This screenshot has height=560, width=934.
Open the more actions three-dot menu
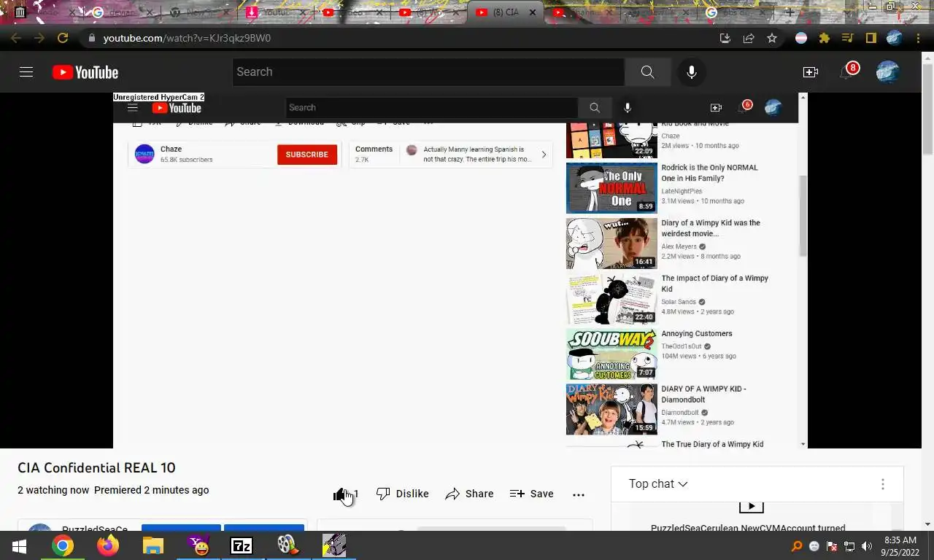[x=579, y=494]
